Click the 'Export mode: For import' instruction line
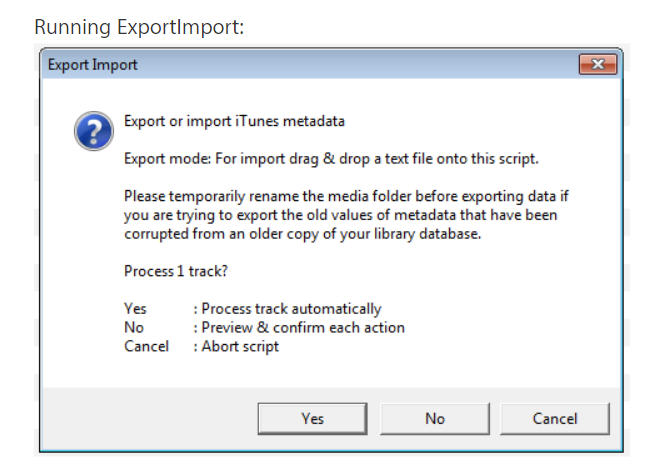This screenshot has height=465, width=666. [x=331, y=159]
